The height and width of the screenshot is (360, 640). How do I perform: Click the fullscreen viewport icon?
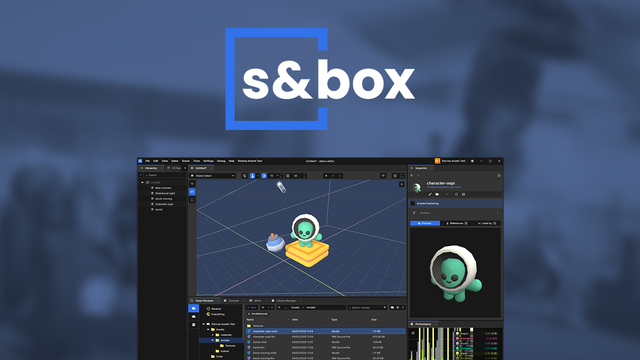(402, 176)
